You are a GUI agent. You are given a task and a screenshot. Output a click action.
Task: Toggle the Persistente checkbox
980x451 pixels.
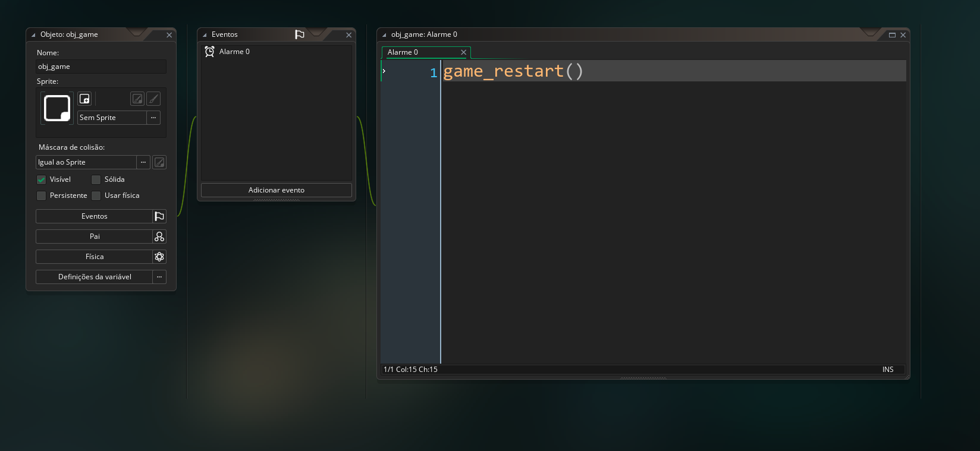click(42, 195)
